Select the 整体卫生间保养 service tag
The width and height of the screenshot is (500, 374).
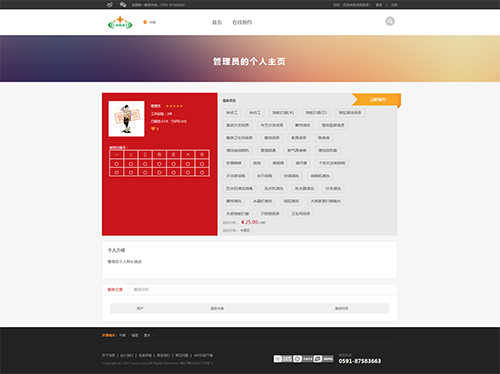(239, 138)
